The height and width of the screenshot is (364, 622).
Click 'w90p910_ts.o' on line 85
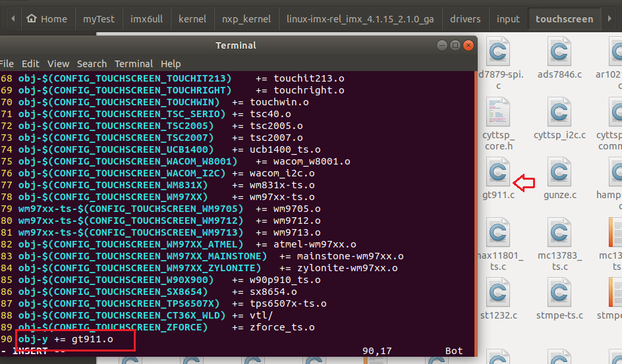(x=285, y=280)
